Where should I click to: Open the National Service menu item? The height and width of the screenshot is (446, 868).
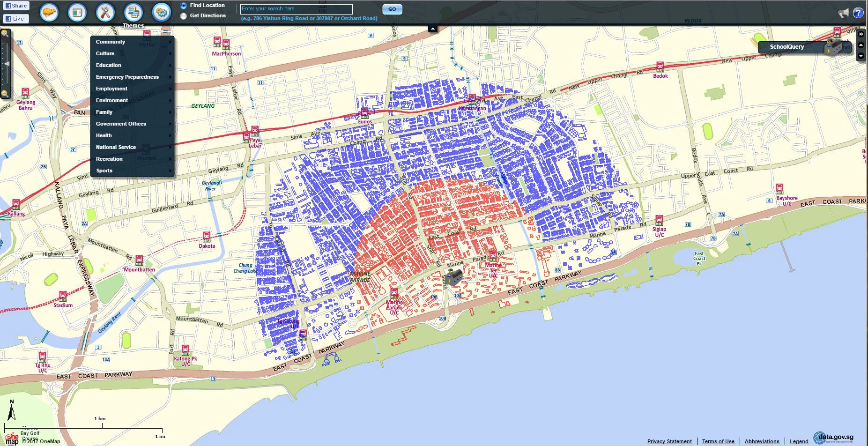(133, 147)
